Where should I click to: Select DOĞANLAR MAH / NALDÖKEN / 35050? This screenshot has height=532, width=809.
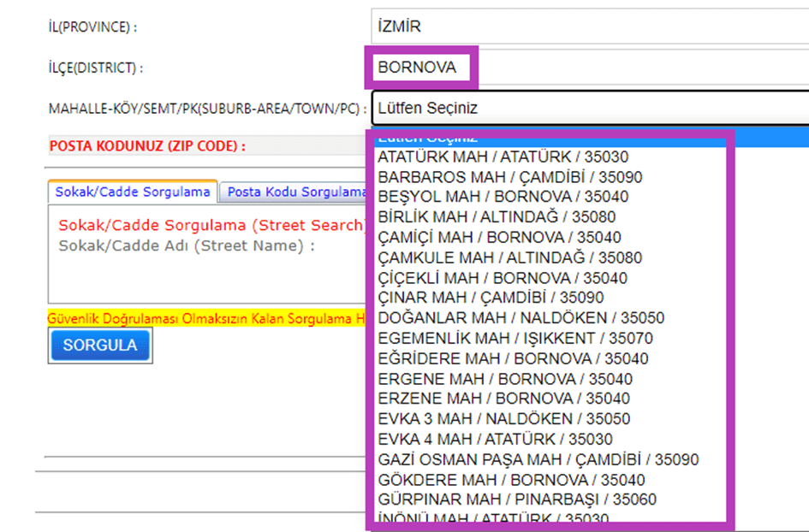point(520,318)
